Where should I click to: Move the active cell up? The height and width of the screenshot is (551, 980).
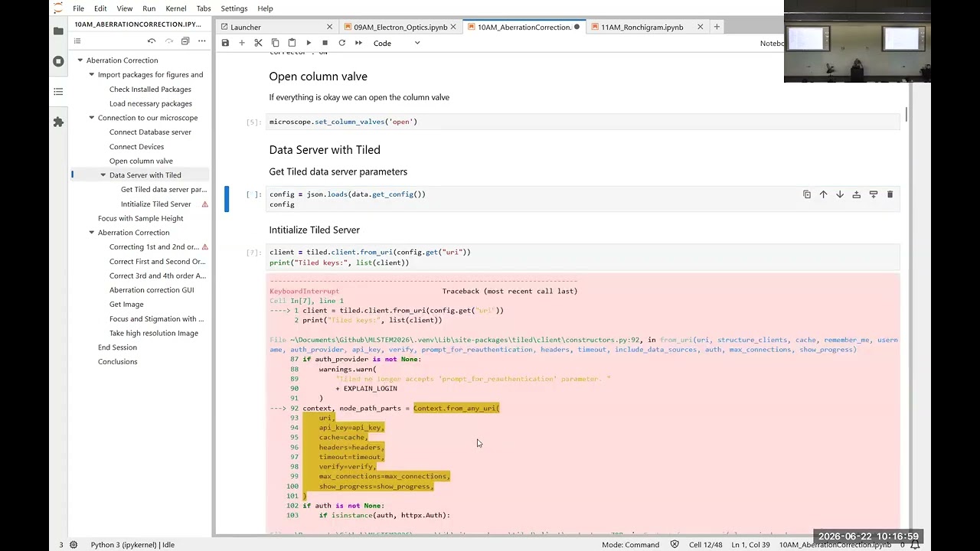click(824, 194)
